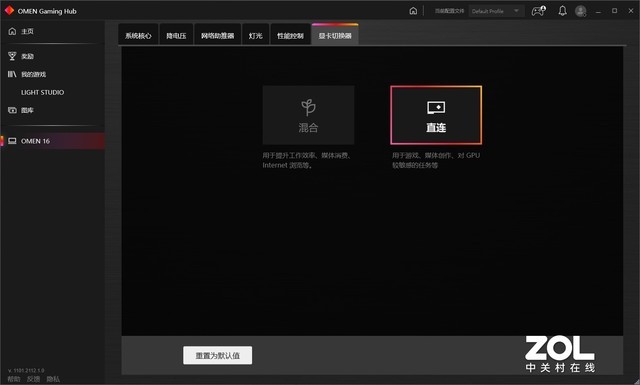Click the version number text v. 1101.2112.1.0

tap(26, 370)
